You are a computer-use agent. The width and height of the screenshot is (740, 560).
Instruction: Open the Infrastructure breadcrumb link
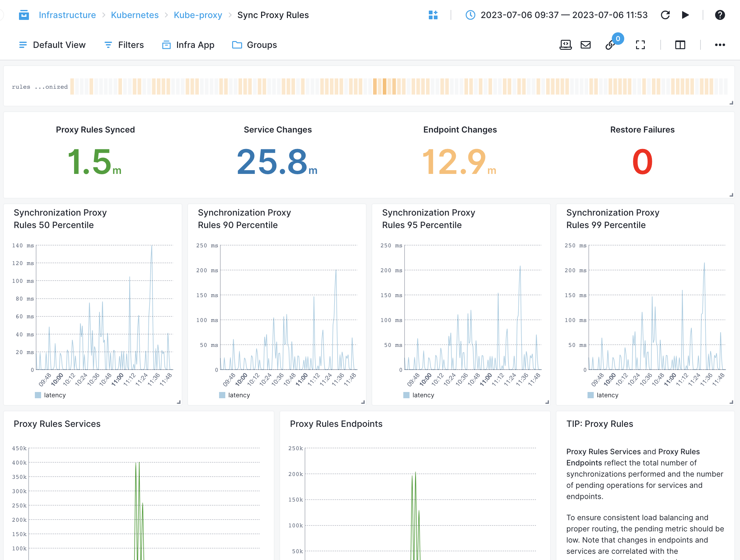pyautogui.click(x=67, y=15)
